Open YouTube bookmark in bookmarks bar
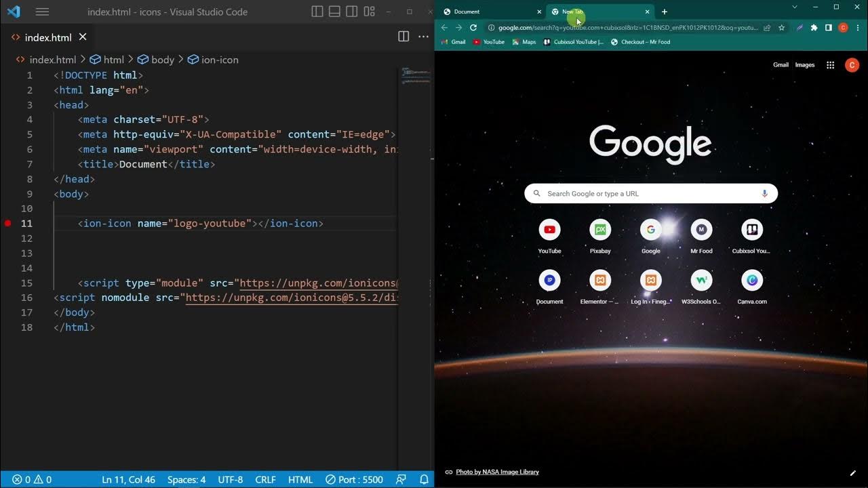 [x=489, y=42]
